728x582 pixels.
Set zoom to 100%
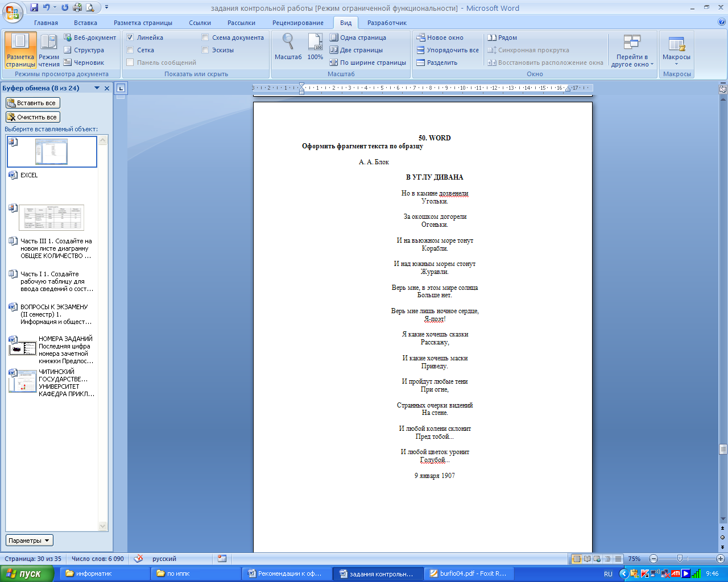coord(315,47)
